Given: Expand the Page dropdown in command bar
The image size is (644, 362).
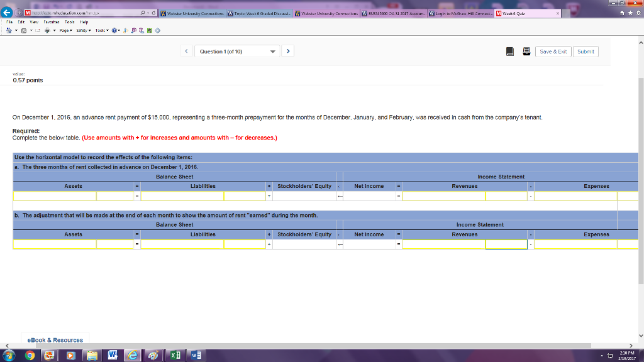Looking at the screenshot, I should point(65,30).
